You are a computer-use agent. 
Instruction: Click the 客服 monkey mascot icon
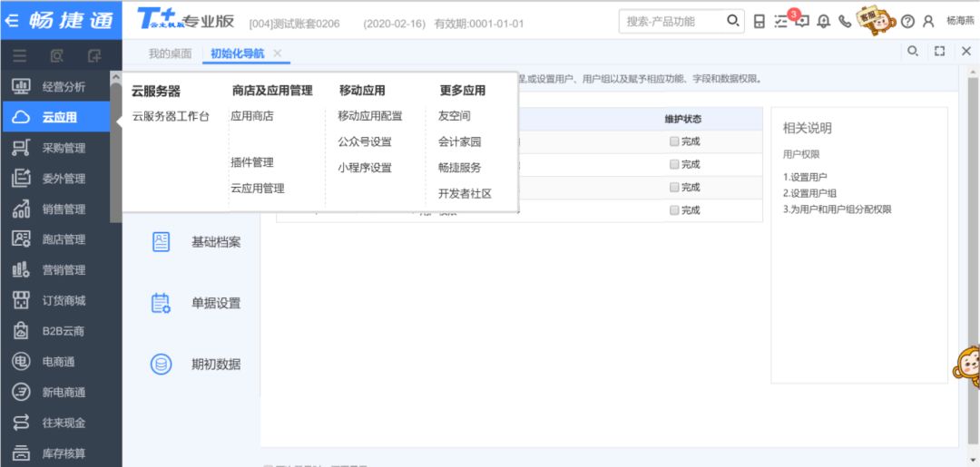[x=877, y=20]
